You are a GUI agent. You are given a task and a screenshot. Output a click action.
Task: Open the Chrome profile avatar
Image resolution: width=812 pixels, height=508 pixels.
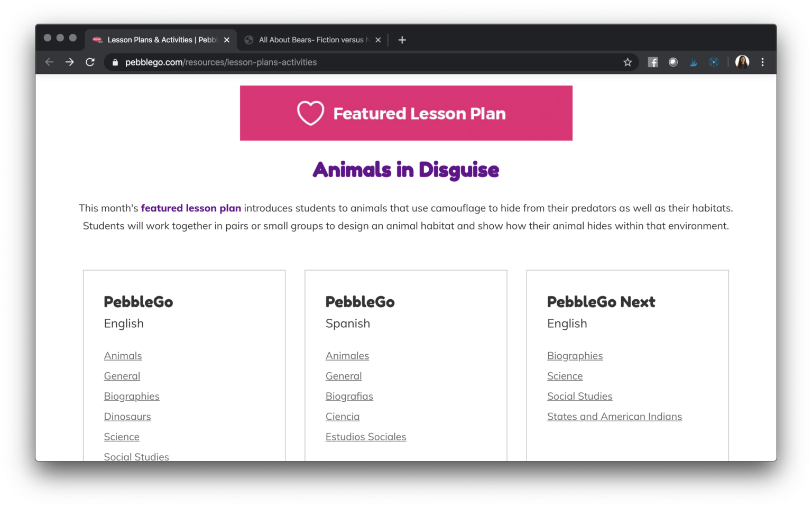click(x=742, y=62)
